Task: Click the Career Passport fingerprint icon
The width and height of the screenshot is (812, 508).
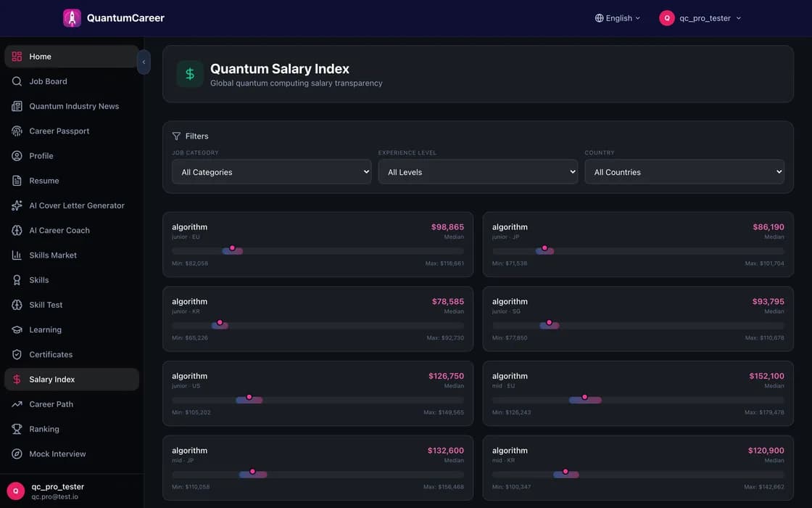Action: tap(17, 131)
